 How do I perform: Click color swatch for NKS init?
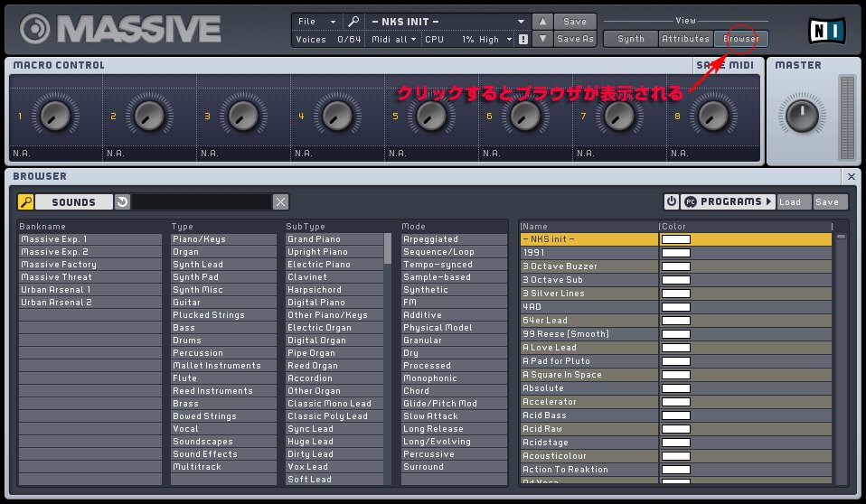[x=676, y=239]
